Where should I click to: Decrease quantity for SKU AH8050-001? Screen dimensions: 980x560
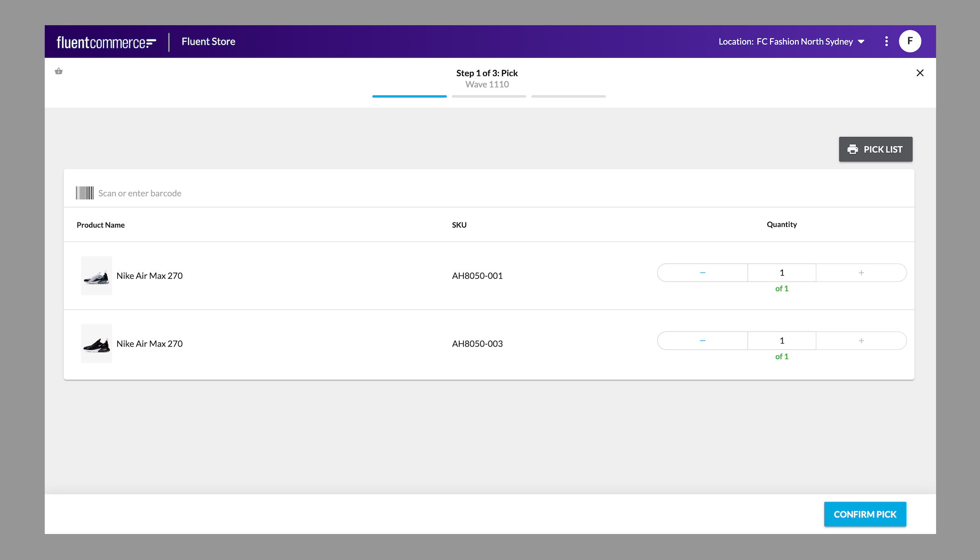pos(702,273)
